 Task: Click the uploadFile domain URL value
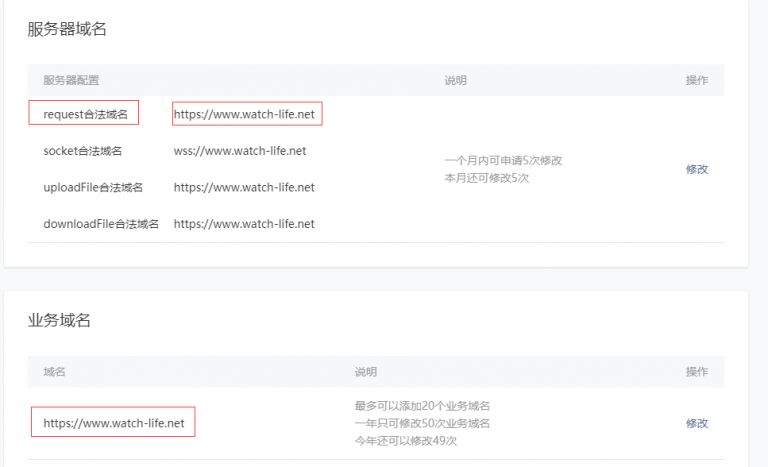pos(244,187)
